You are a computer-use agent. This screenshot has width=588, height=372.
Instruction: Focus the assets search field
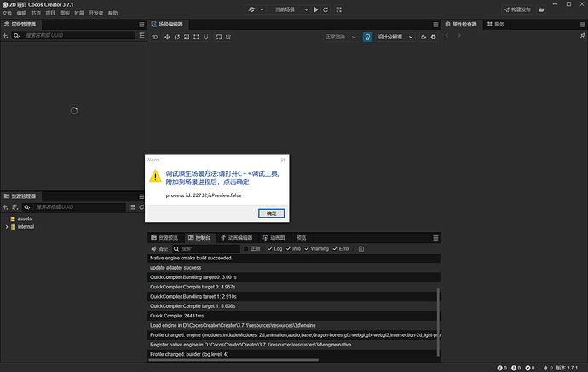(79, 207)
